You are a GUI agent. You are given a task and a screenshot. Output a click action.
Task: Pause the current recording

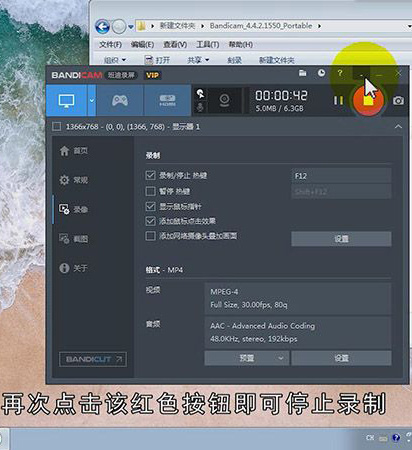pos(338,100)
